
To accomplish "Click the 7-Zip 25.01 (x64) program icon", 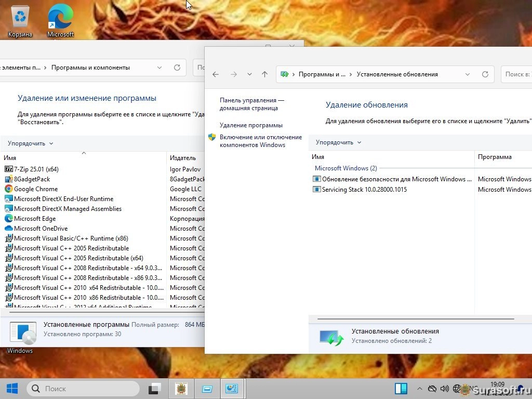I will coord(9,169).
